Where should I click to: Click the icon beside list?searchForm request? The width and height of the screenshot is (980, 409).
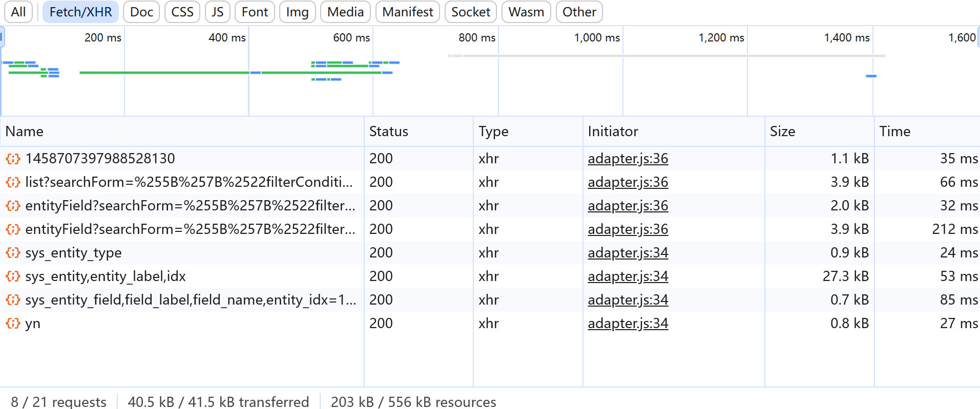[x=13, y=182]
